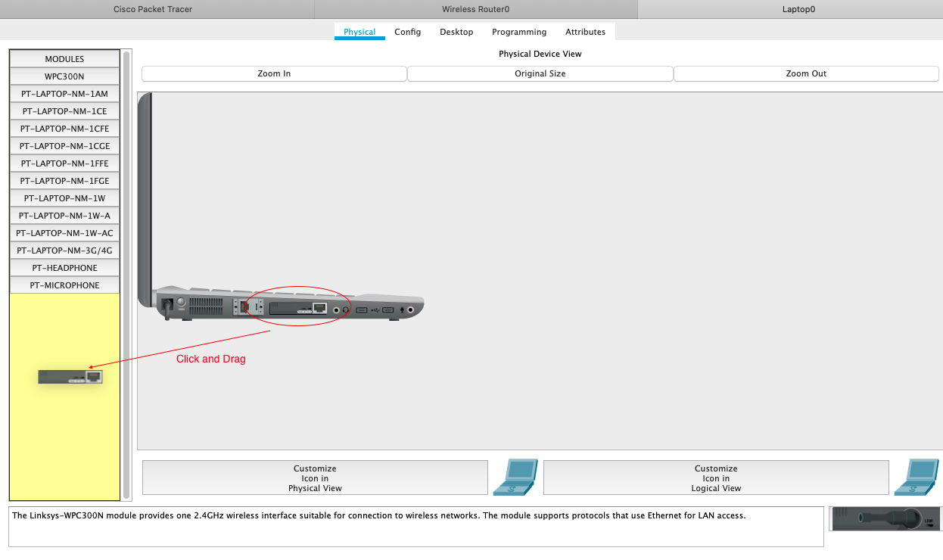Viewport: 943px width, 560px height.
Task: Select the PT-LAPTOP-NM-1W module
Action: [x=64, y=198]
